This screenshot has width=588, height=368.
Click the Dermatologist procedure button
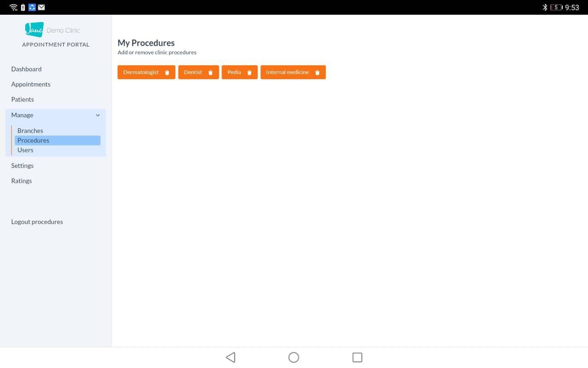[x=146, y=72]
